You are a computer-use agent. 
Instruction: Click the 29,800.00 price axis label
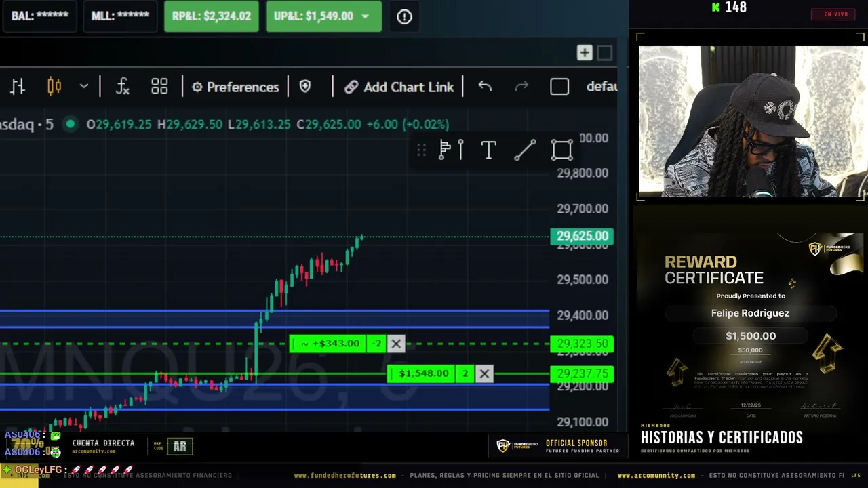click(583, 173)
